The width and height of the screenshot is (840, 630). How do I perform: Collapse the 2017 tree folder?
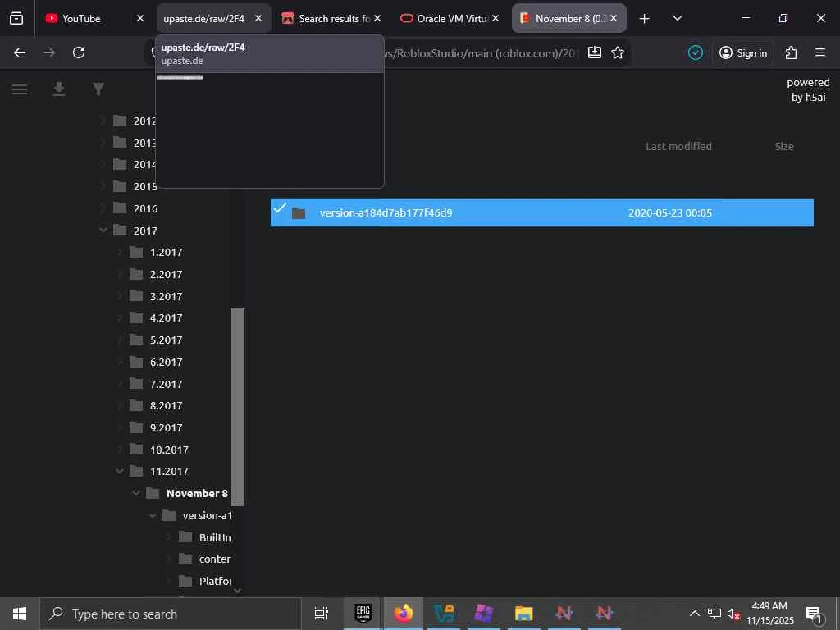(103, 231)
